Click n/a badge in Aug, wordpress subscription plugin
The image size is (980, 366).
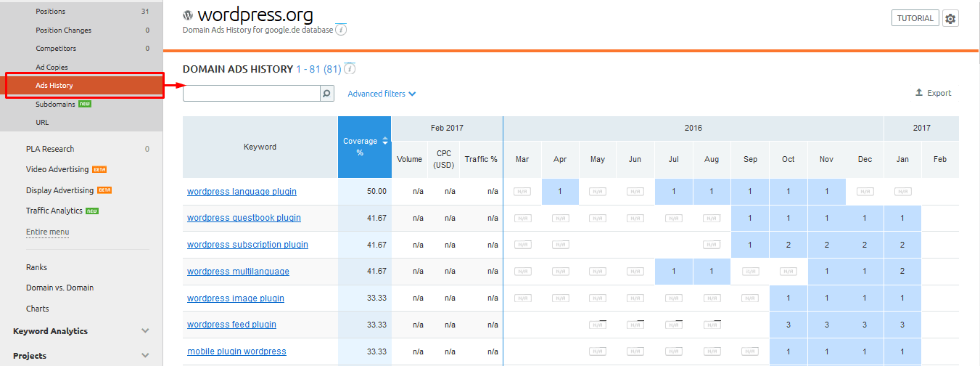click(x=712, y=245)
